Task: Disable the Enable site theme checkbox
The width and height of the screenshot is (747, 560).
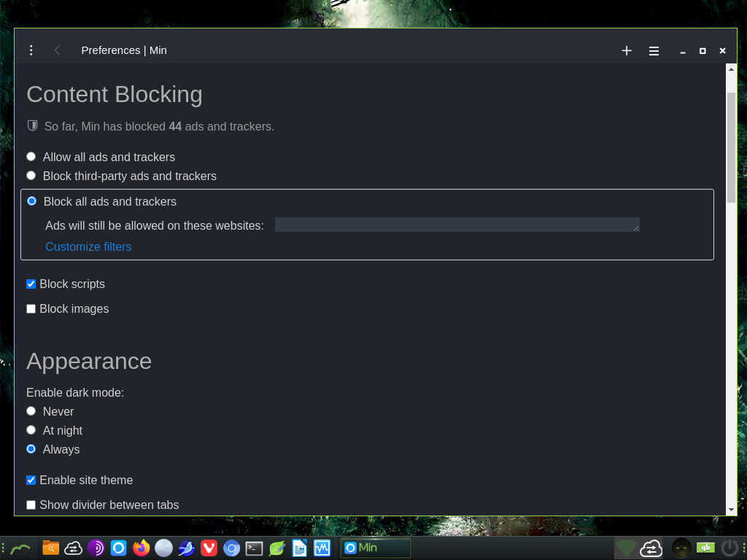Action: (x=31, y=480)
